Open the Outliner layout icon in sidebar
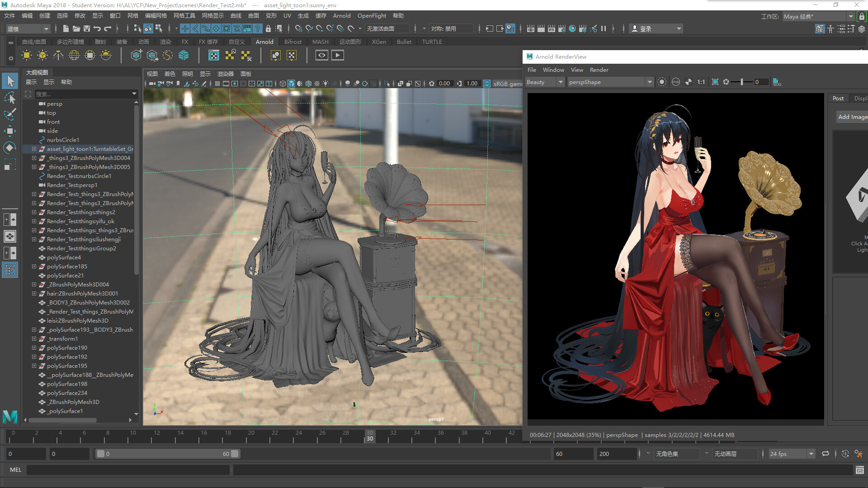868x488 pixels. click(10, 270)
